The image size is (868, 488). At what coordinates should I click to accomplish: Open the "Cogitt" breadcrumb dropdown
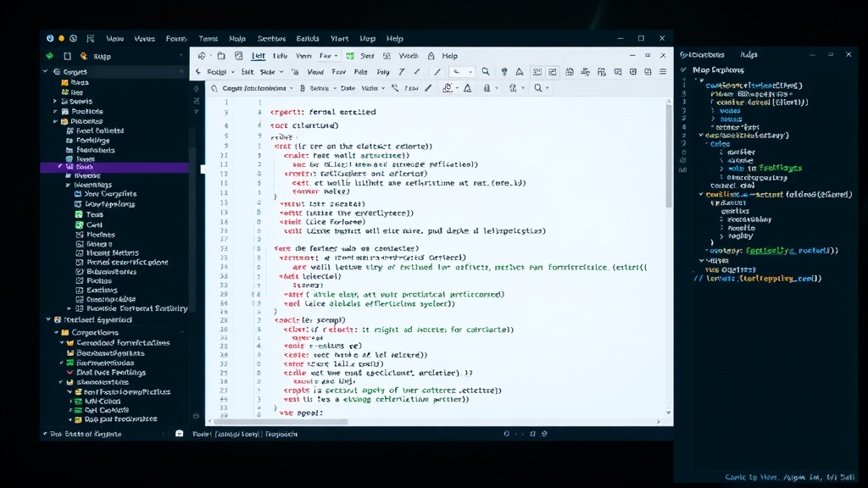(258, 88)
